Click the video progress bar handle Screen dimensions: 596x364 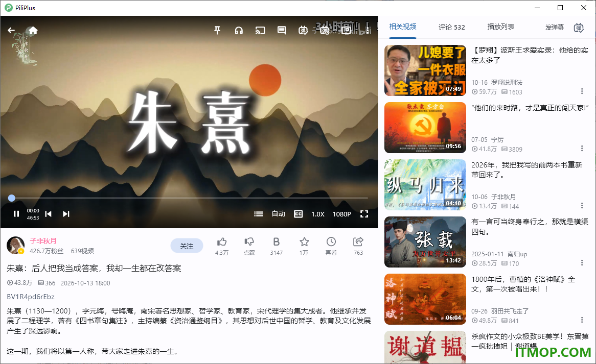[x=12, y=198]
